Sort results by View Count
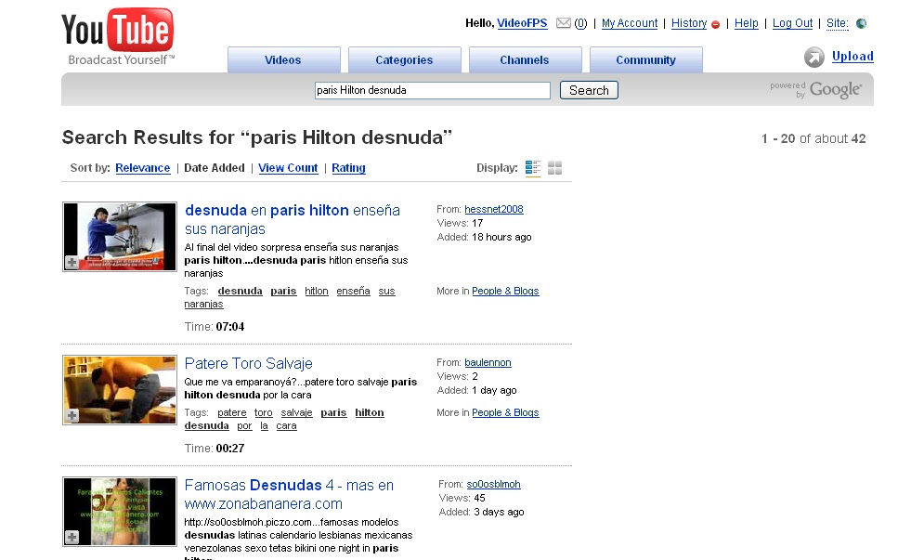Viewport: 924px width, 560px height. [x=288, y=168]
